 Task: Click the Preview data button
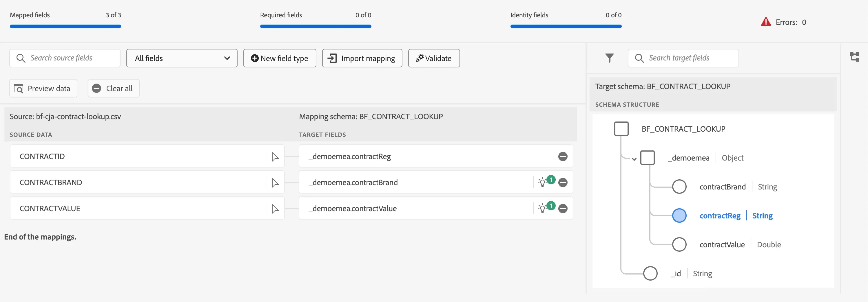[x=43, y=89]
